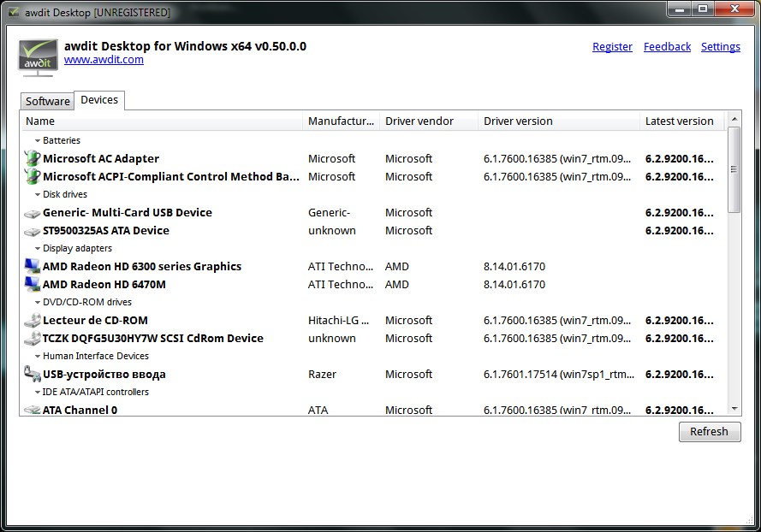Open the www.awdit.com website link
The height and width of the screenshot is (532, 761).
point(104,60)
